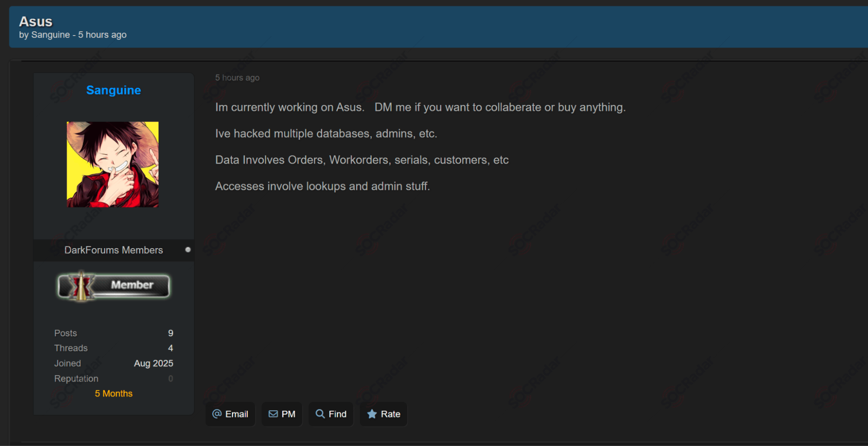Click the "Data Involves Orders" text line
Screen dimensions: 868x446
coord(361,160)
